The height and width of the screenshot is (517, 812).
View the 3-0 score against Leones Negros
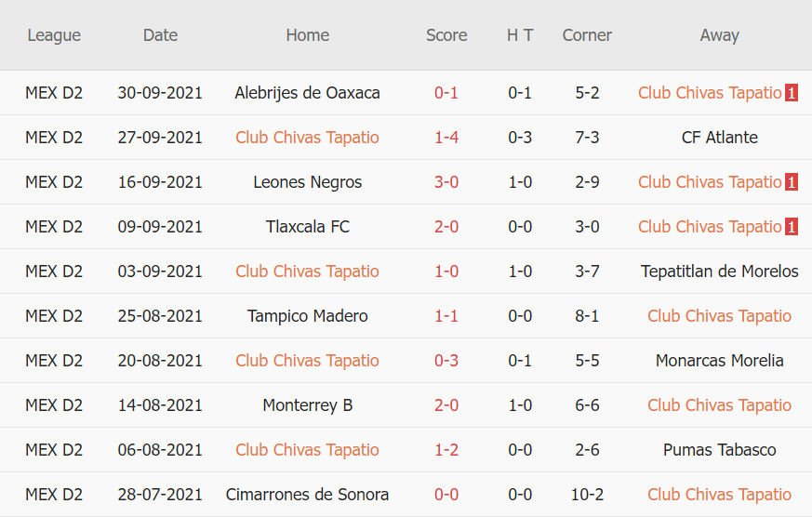[x=446, y=182]
